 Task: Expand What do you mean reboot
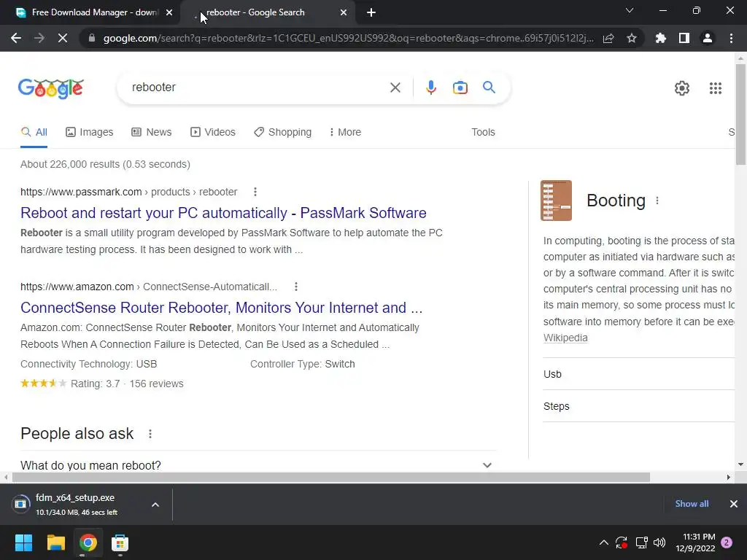tap(258, 465)
